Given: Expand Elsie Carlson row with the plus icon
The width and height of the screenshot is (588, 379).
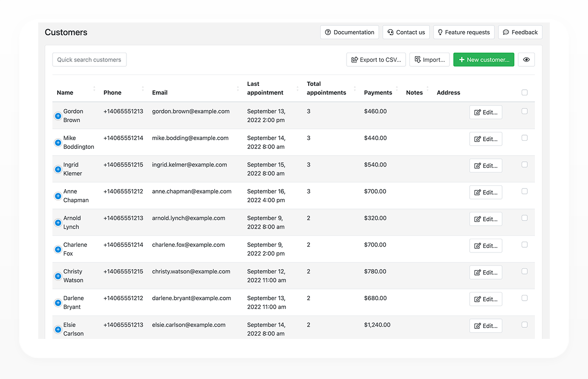Looking at the screenshot, I should tap(58, 330).
